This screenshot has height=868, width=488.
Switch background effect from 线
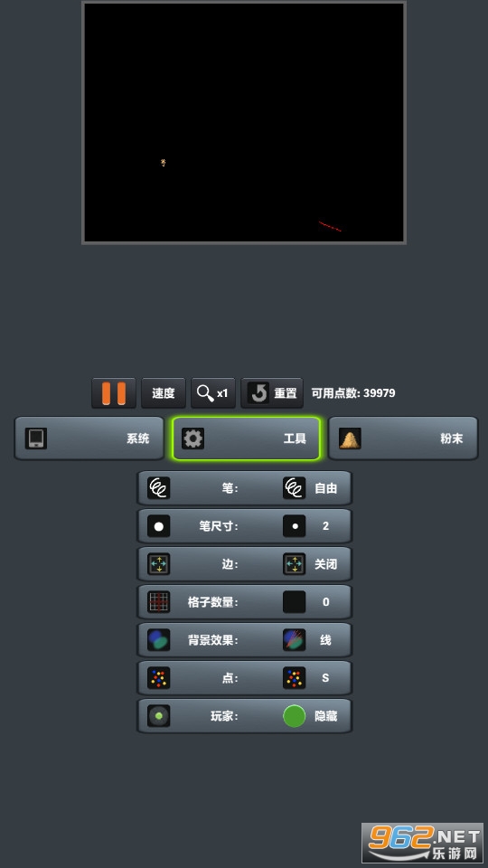coord(310,640)
